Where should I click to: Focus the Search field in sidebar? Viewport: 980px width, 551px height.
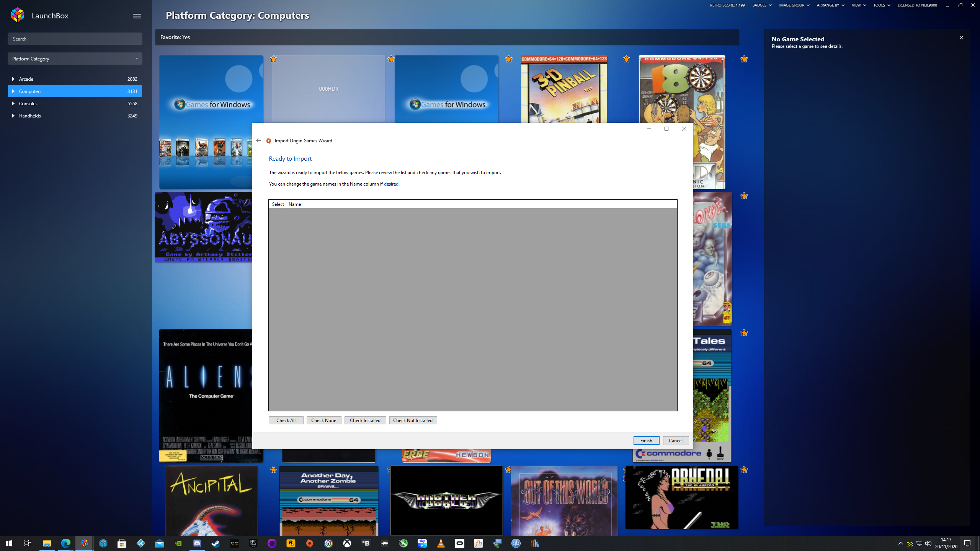[x=75, y=39]
